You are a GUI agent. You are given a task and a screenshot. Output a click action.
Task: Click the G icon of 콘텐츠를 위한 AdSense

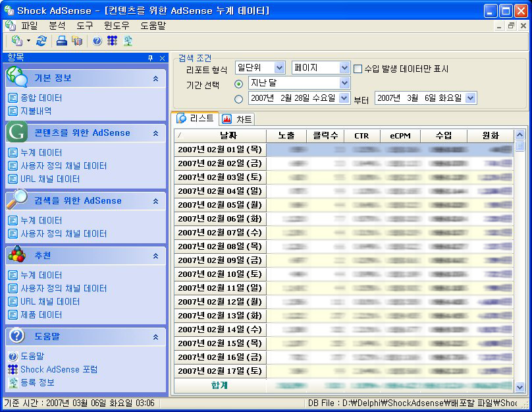[16, 132]
